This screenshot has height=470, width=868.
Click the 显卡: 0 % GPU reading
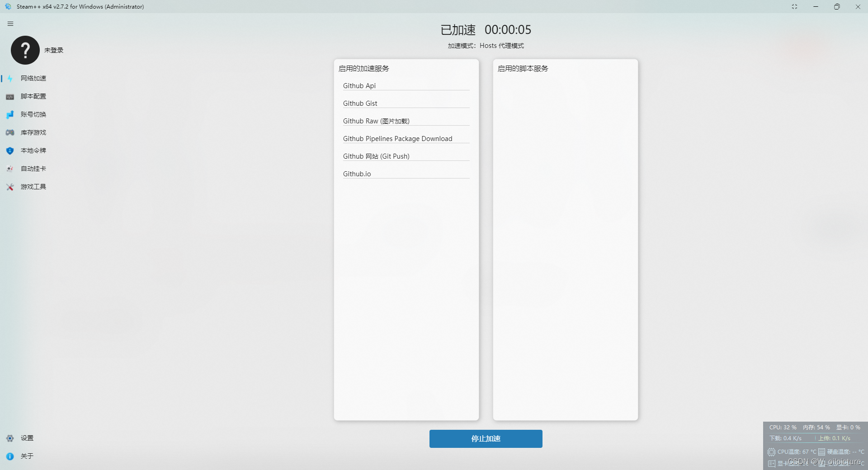(848, 428)
